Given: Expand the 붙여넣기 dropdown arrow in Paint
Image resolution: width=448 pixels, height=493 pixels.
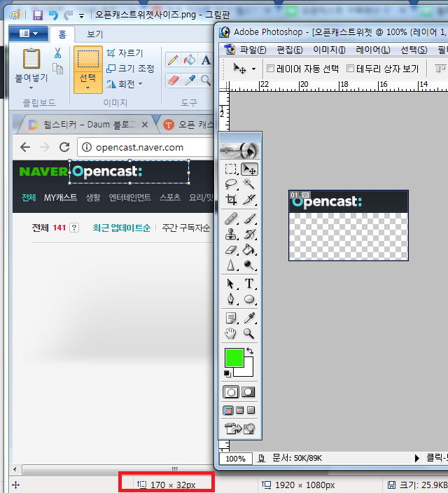Looking at the screenshot, I should (31, 88).
